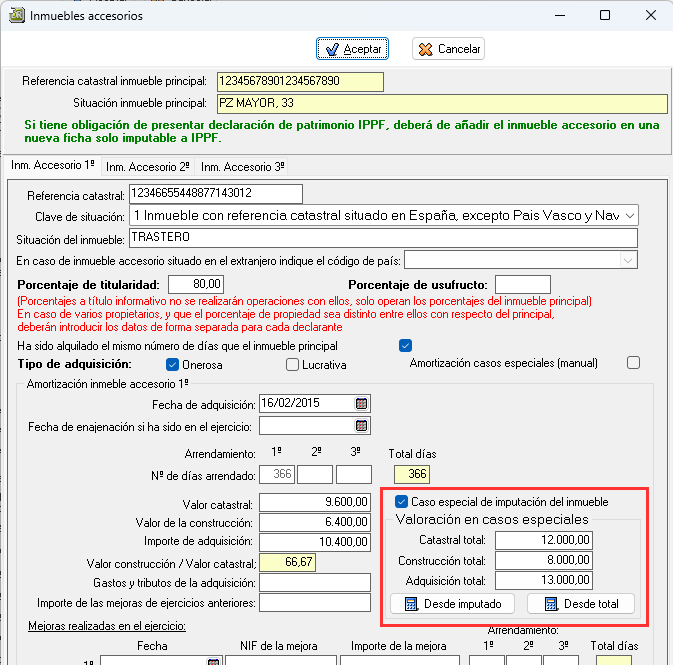This screenshot has width=673, height=665.
Task: Expand the Clave de situación dropdown
Action: coord(629,216)
